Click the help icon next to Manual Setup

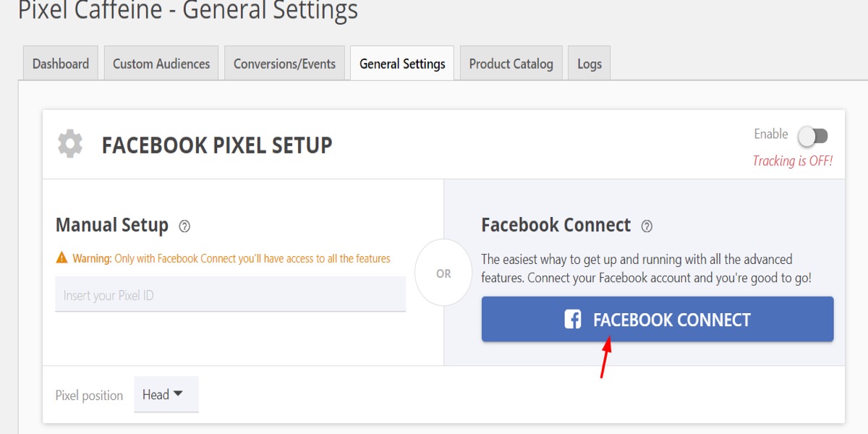pyautogui.click(x=184, y=226)
